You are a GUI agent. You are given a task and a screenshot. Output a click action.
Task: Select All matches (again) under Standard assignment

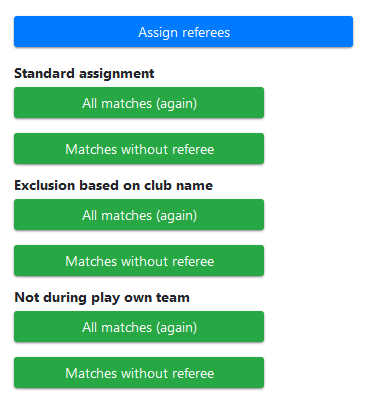(139, 103)
